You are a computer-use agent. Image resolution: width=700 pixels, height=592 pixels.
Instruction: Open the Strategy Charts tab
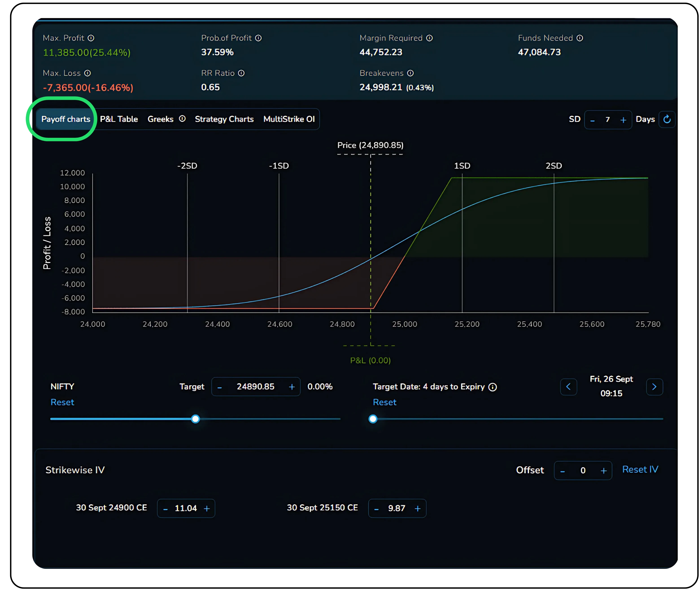click(x=224, y=119)
